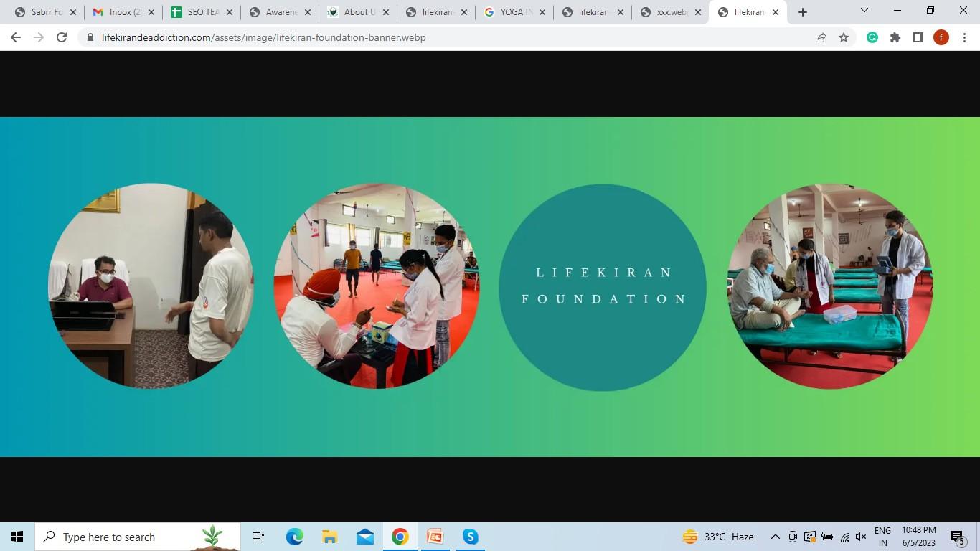Open the Chrome profile avatar 'f'

(941, 37)
